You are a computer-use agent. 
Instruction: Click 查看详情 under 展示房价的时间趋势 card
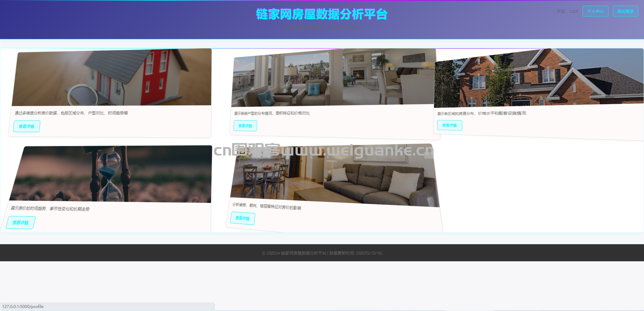click(20, 222)
